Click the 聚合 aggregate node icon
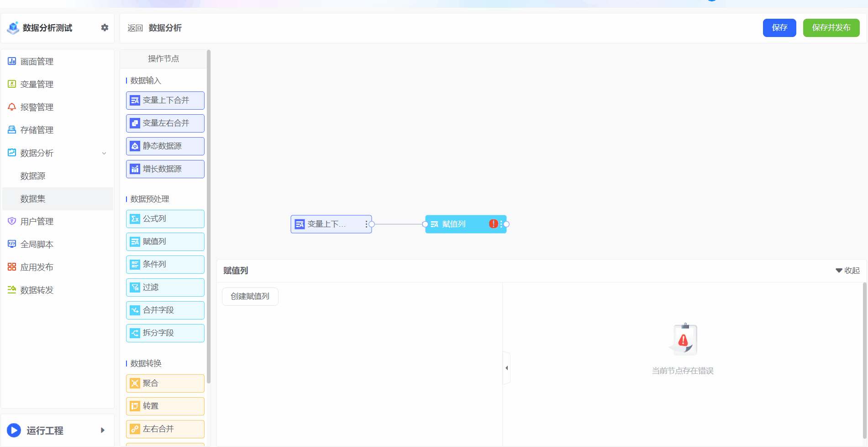Screen dimensions: 868x447 (135, 383)
